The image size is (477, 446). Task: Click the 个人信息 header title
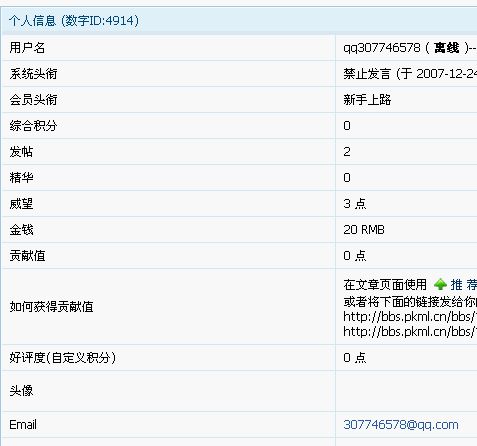[x=32, y=21]
